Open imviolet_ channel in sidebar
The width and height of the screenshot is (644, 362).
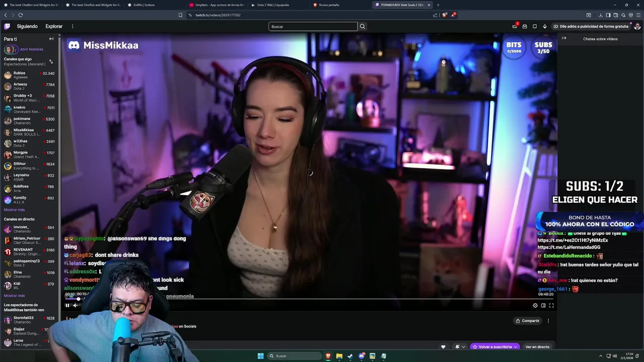click(29, 229)
